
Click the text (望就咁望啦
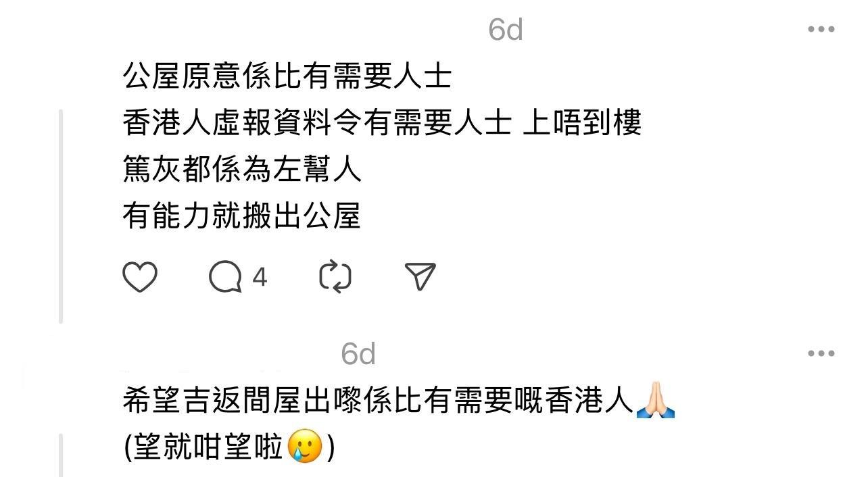click(x=204, y=447)
